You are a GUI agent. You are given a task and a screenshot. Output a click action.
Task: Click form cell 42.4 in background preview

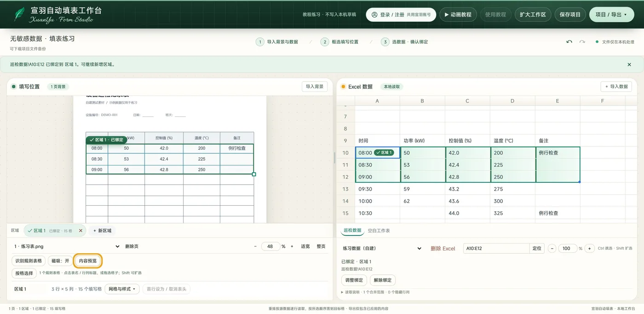(x=164, y=159)
